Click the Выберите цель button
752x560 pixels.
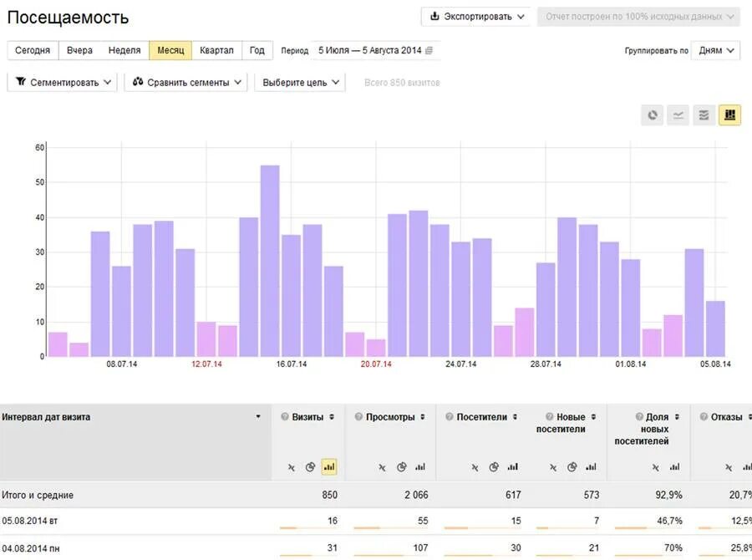pyautogui.click(x=301, y=82)
